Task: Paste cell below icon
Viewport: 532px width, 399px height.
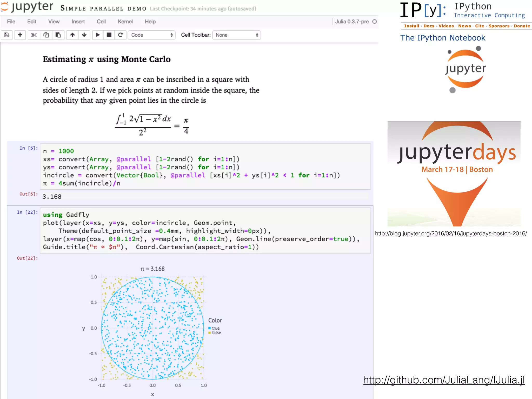Action: click(58, 35)
